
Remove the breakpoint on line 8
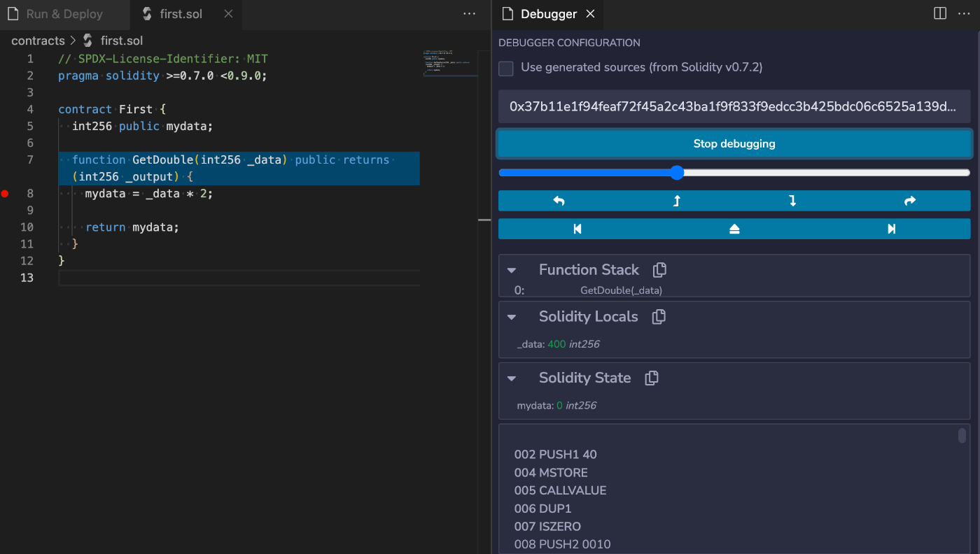[x=5, y=194]
